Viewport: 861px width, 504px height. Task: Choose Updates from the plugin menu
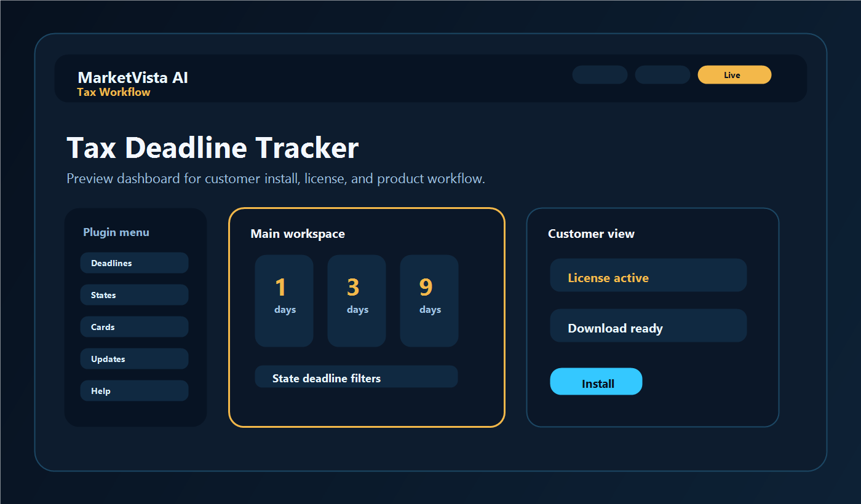coord(134,359)
